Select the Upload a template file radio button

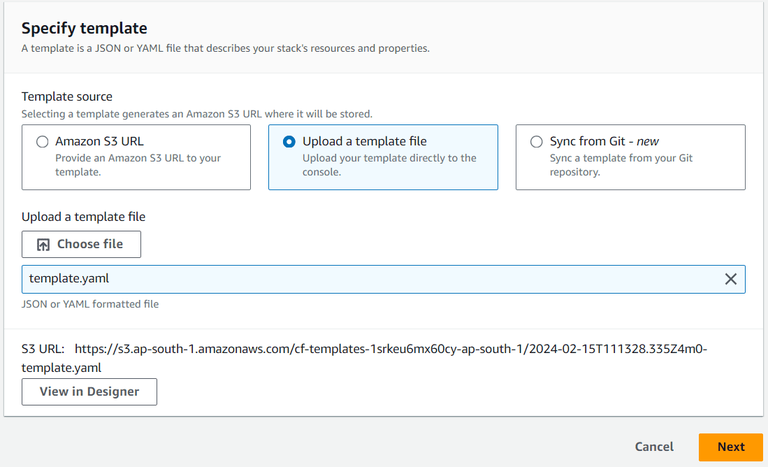(x=289, y=142)
